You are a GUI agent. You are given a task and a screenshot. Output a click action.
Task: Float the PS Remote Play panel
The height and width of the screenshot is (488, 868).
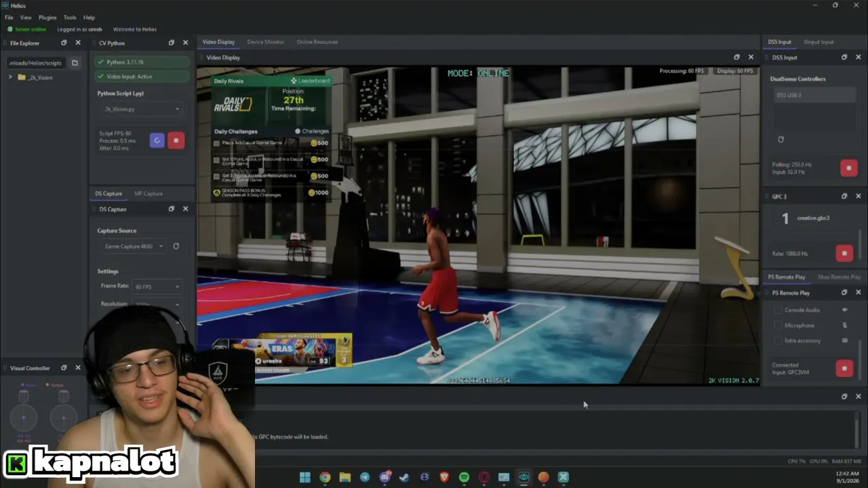coord(844,293)
